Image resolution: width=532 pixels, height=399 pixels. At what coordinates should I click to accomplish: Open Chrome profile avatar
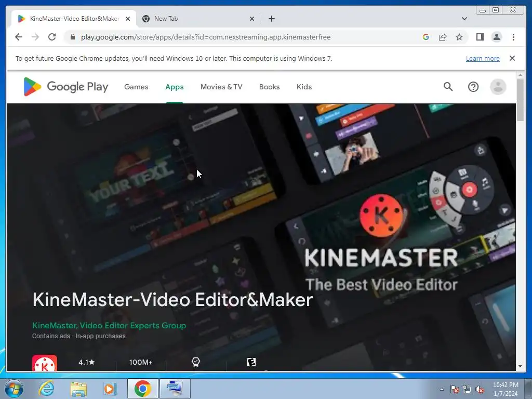(496, 37)
